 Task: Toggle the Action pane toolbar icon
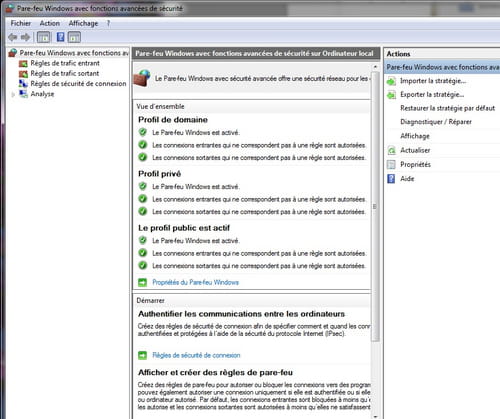(74, 37)
